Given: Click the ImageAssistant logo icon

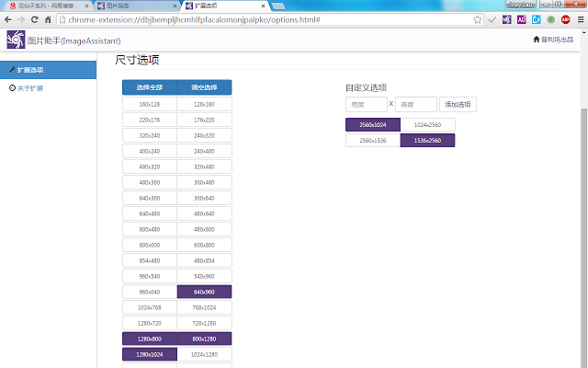Looking at the screenshot, I should coord(15,39).
